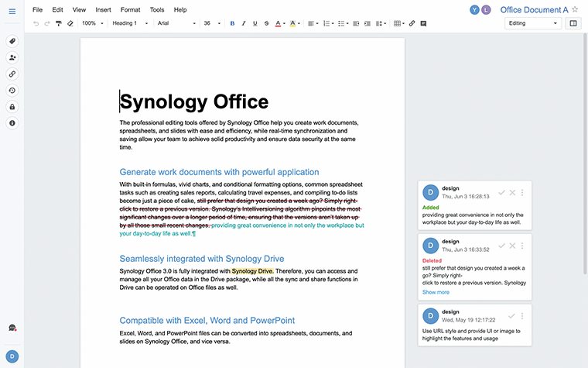Click the label tag sidebar icon
This screenshot has height=368, width=588.
pyautogui.click(x=12, y=41)
